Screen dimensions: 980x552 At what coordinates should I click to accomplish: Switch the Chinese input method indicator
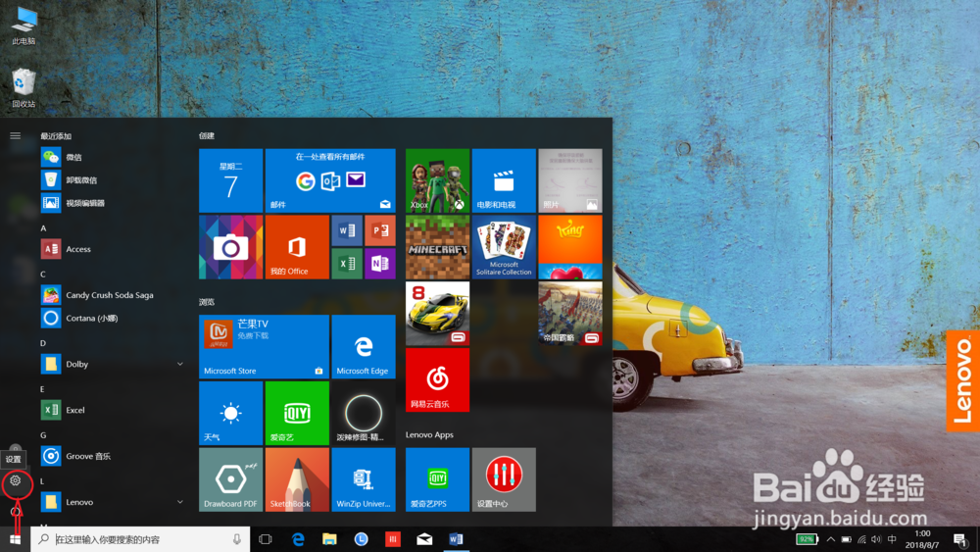click(892, 539)
